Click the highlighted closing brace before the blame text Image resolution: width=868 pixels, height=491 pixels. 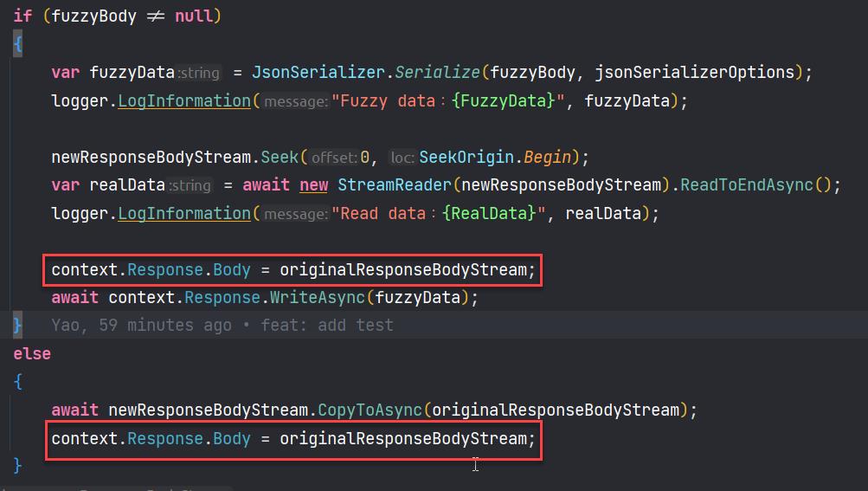(17, 326)
